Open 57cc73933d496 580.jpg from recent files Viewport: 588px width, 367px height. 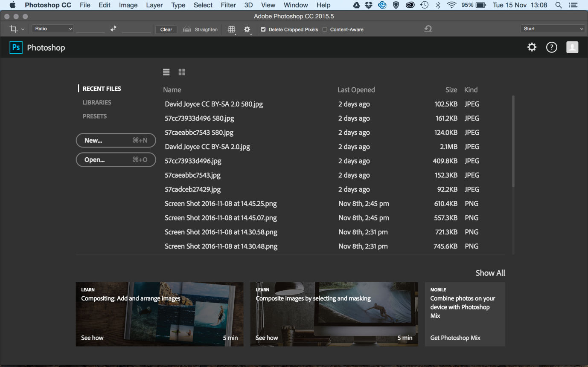pyautogui.click(x=200, y=118)
